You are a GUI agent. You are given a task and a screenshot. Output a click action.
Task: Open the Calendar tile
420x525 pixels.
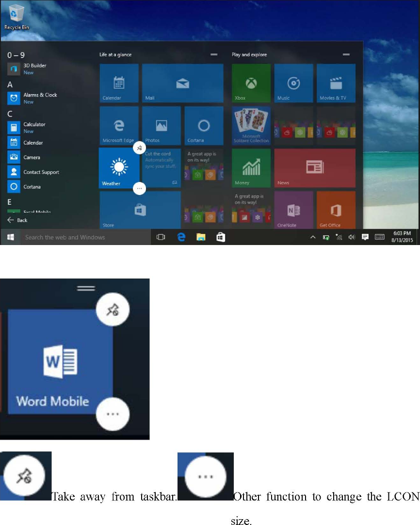119,83
